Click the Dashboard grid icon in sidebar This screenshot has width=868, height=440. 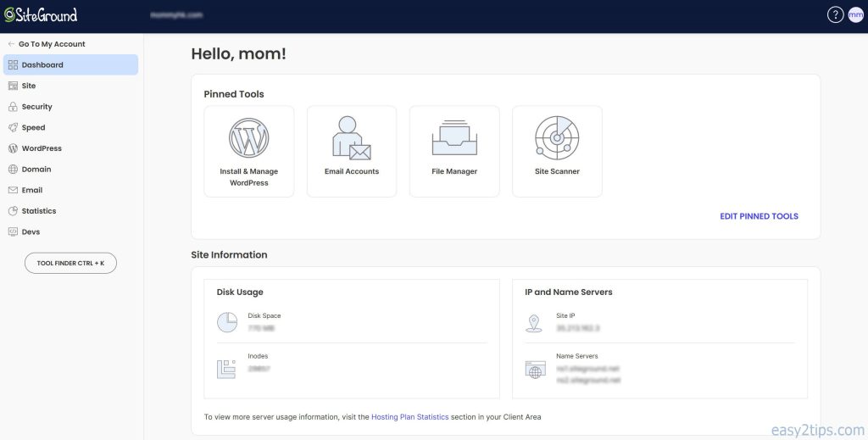13,64
